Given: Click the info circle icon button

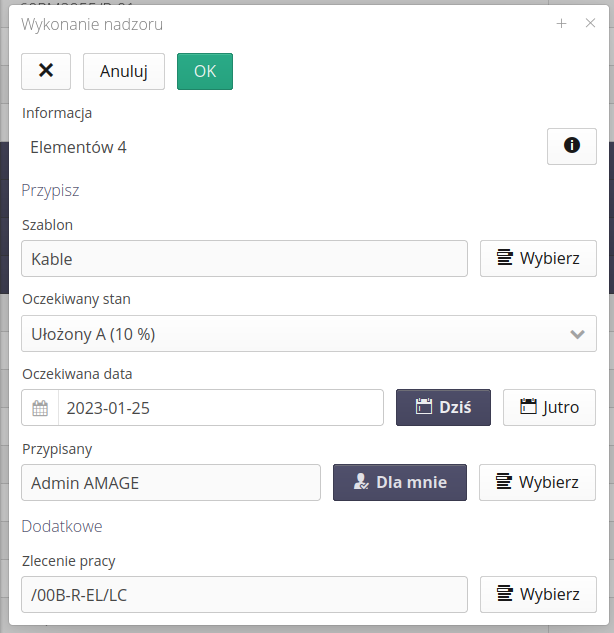Looking at the screenshot, I should pyautogui.click(x=571, y=146).
